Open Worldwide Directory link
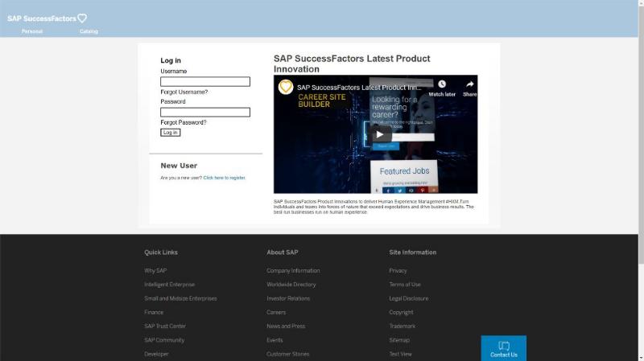 pyautogui.click(x=291, y=285)
